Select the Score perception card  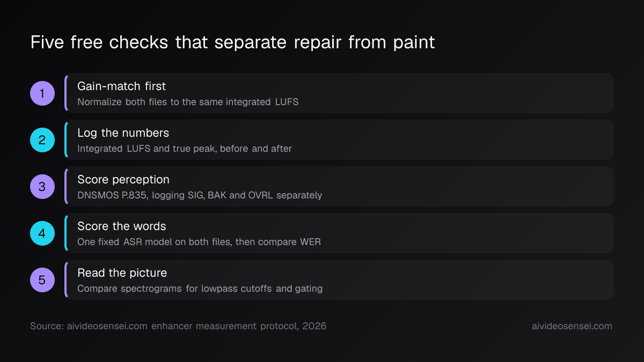pos(339,187)
